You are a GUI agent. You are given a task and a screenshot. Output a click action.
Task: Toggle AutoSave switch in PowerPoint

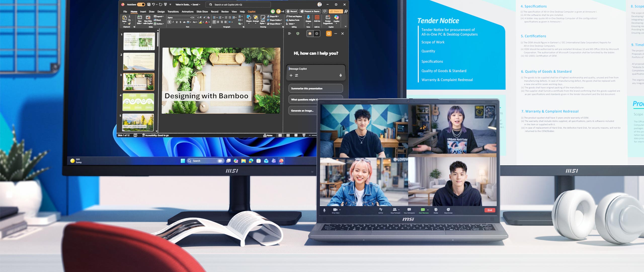(x=141, y=5)
